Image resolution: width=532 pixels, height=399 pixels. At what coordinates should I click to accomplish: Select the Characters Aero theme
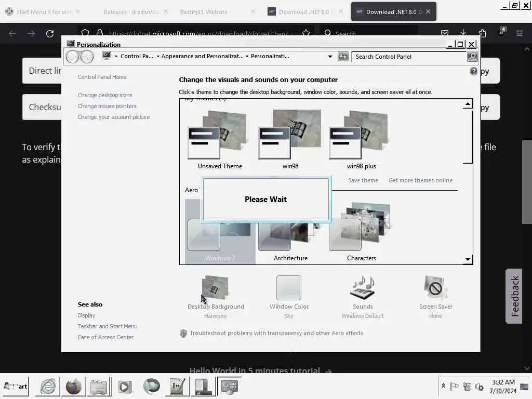(x=362, y=232)
